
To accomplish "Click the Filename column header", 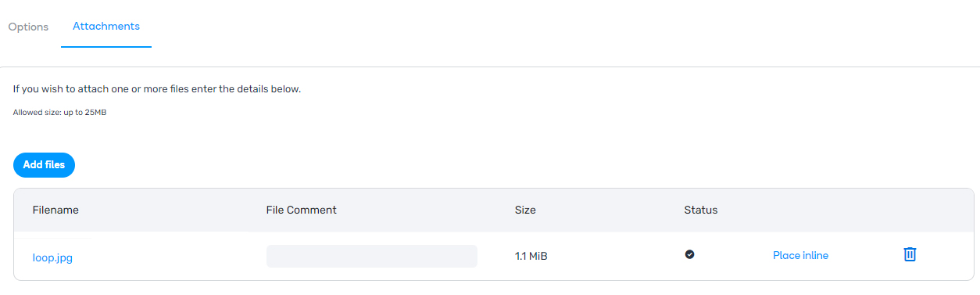I will pyautogui.click(x=55, y=210).
